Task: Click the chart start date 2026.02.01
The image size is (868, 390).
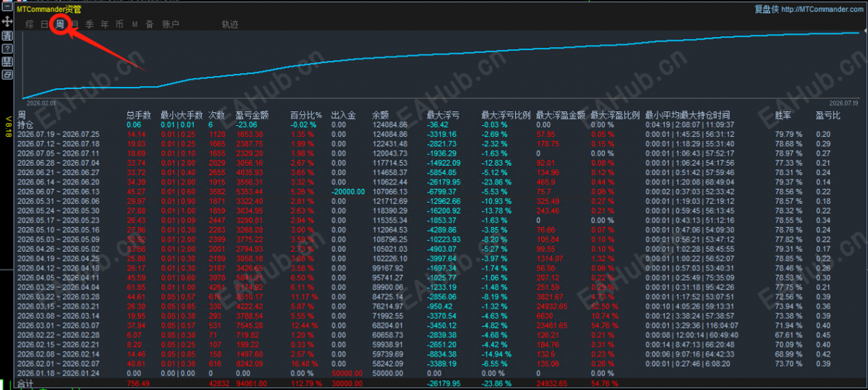Action: pyautogui.click(x=41, y=103)
